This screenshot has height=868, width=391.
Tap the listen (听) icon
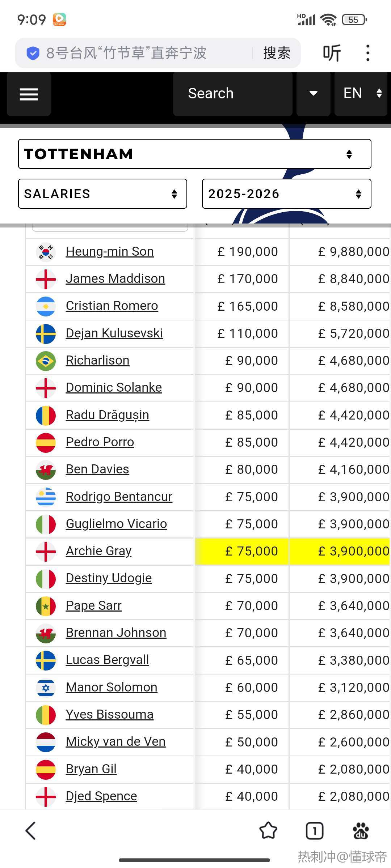[x=332, y=53]
